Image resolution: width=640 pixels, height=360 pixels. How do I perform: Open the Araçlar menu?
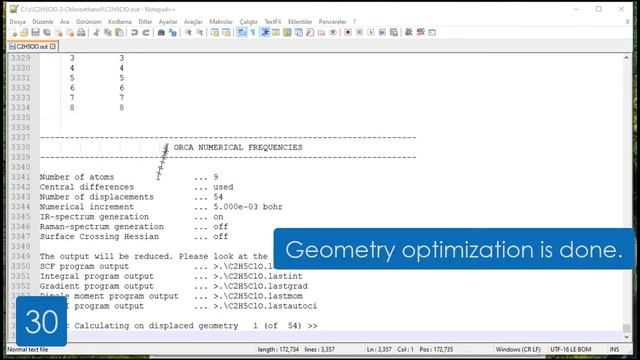pos(193,22)
